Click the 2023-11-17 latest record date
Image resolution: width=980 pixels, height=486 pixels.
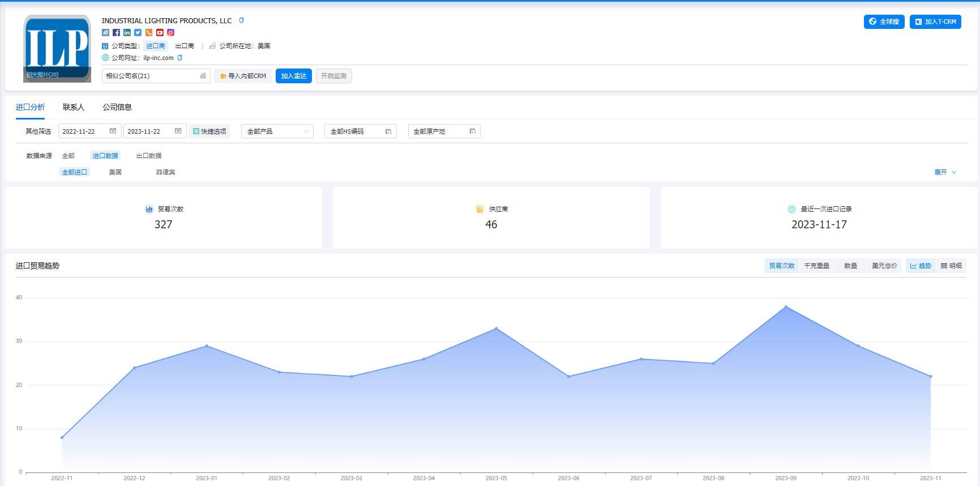pyautogui.click(x=819, y=224)
